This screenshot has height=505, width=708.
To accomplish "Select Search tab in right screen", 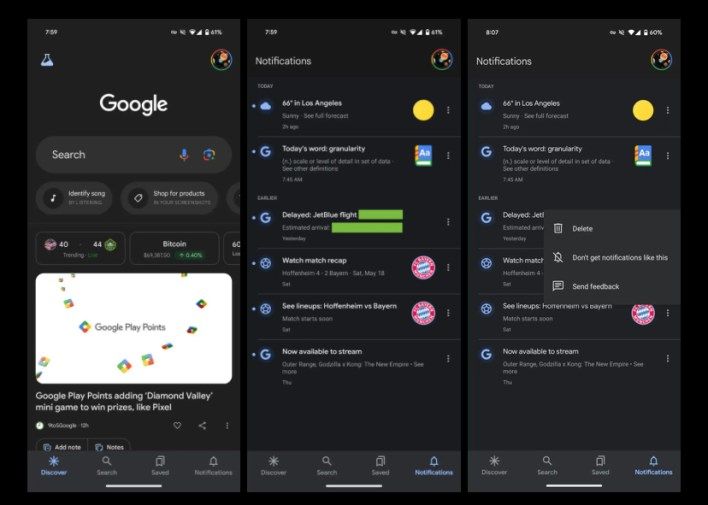I will 547,466.
